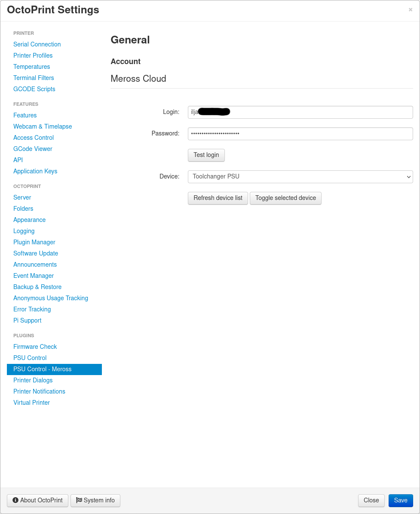Viewport: 420px width, 514px height.
Task: Open Application Keys settings
Action: (35, 171)
